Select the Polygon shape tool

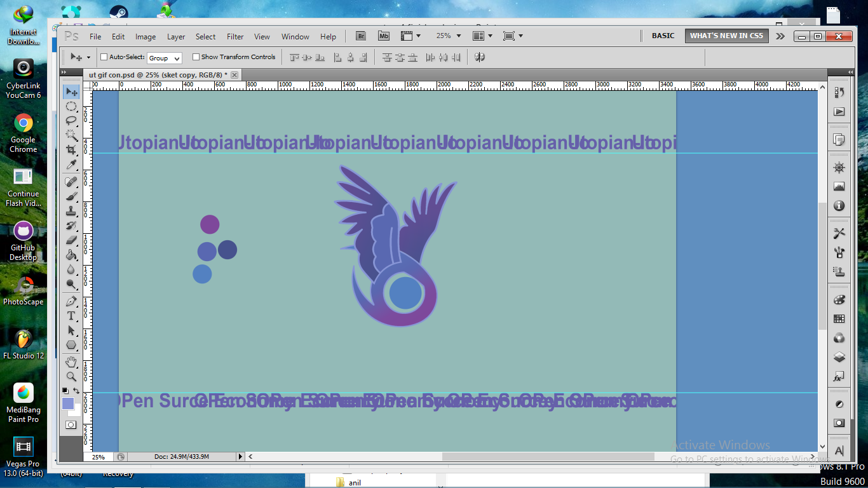coord(72,345)
